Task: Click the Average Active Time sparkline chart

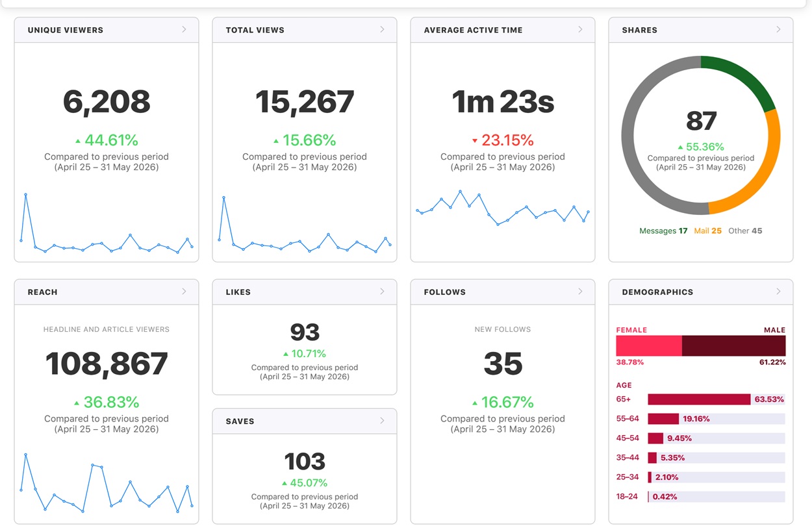Action: (503, 208)
